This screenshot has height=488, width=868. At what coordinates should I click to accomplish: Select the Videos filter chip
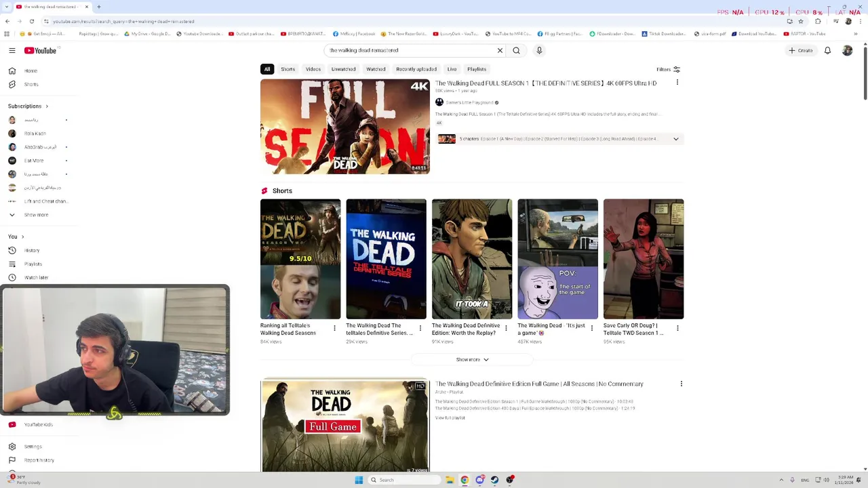313,69
